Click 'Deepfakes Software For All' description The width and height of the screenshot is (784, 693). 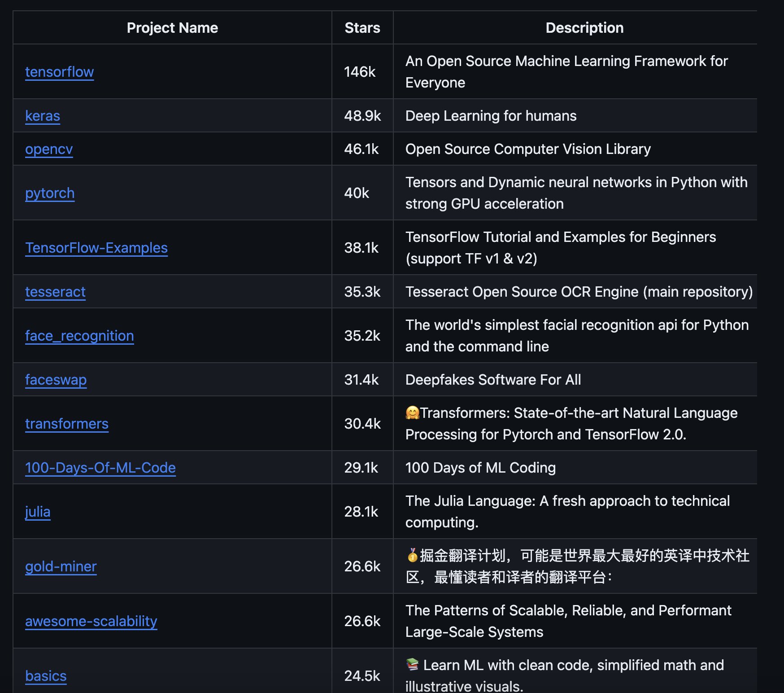[493, 380]
